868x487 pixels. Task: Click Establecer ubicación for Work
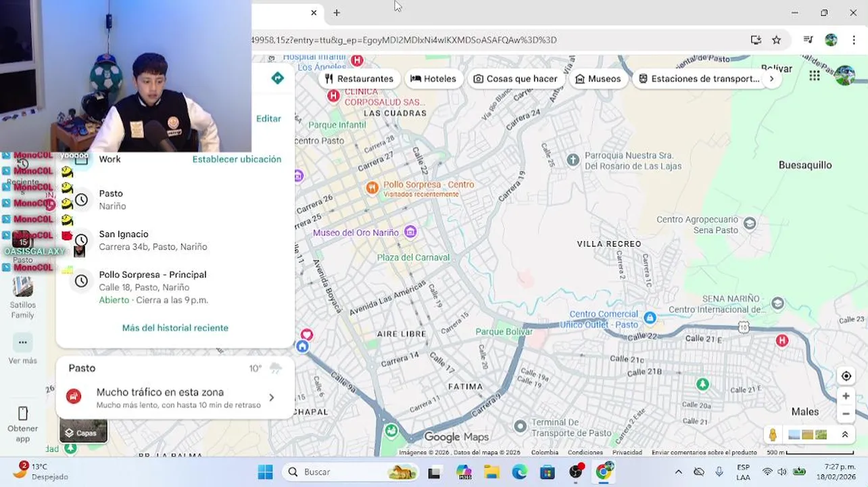(x=237, y=160)
